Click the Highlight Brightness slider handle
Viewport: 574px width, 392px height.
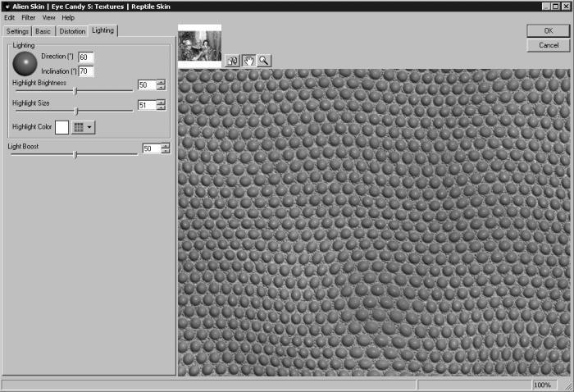(75, 90)
